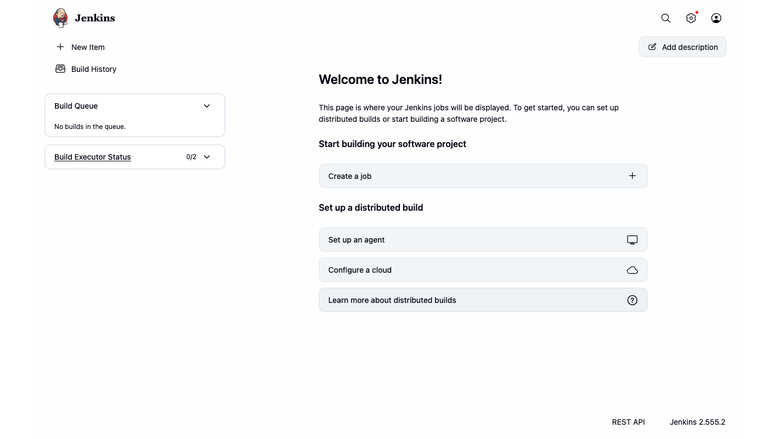Click 'Start building your software project' heading

click(x=392, y=144)
